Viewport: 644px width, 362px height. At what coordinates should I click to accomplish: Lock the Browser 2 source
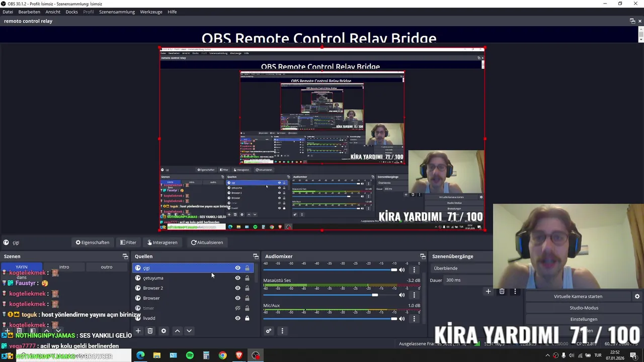tap(247, 288)
